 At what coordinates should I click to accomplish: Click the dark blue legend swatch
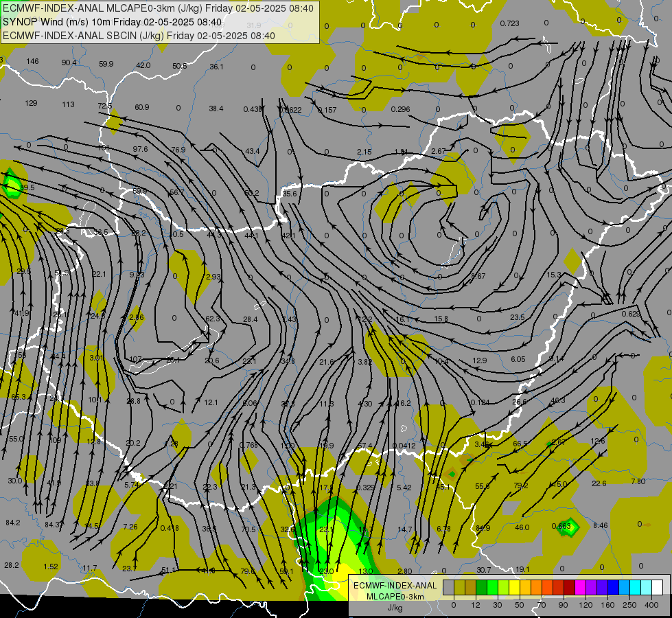(x=614, y=587)
